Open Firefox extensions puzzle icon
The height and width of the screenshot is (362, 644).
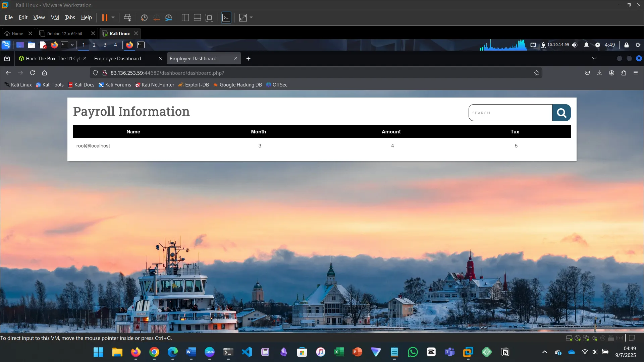624,73
